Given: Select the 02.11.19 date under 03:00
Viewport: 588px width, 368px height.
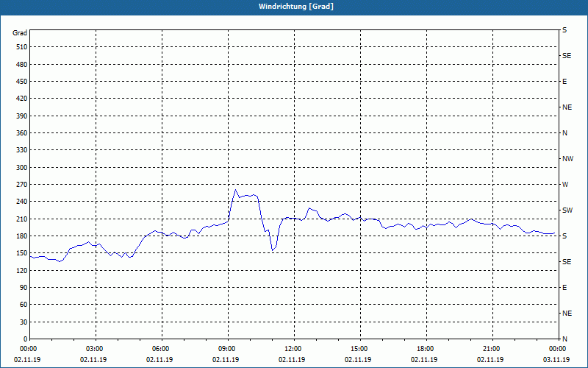Looking at the screenshot, I should coord(93,360).
